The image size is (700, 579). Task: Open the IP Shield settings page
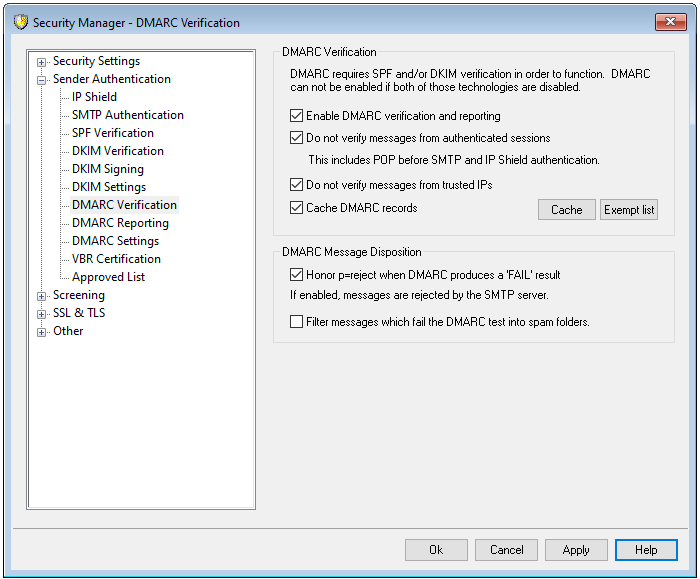coord(94,97)
